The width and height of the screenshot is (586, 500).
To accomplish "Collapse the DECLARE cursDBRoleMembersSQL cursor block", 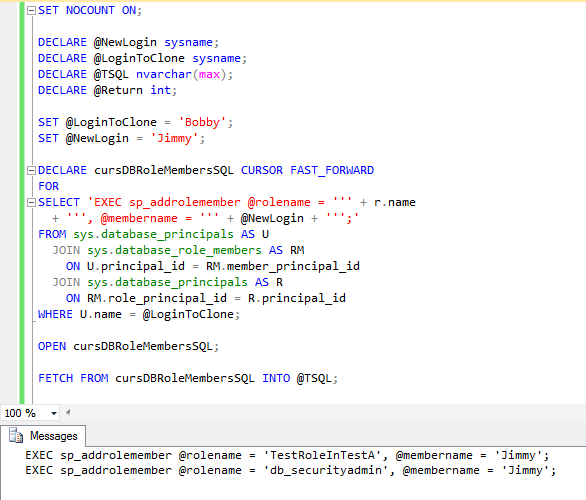I will (x=31, y=170).
